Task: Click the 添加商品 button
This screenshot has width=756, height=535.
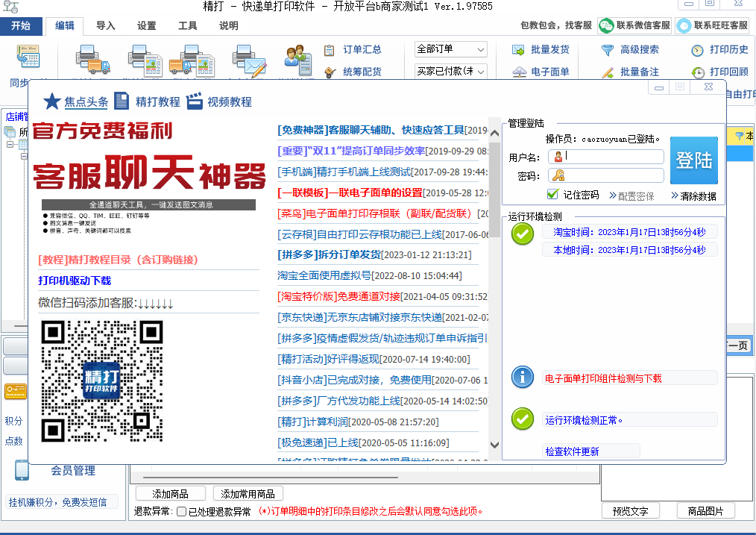Action: (171, 494)
